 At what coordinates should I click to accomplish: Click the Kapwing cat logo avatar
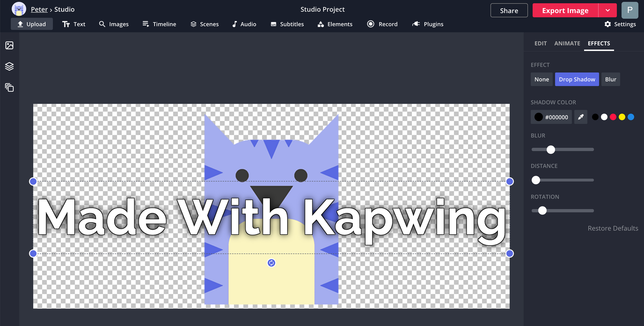[x=19, y=9]
